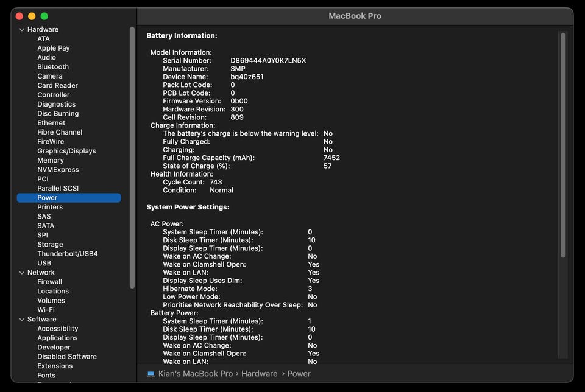Select PCI in the sidebar
This screenshot has width=585, height=392.
pyautogui.click(x=43, y=179)
